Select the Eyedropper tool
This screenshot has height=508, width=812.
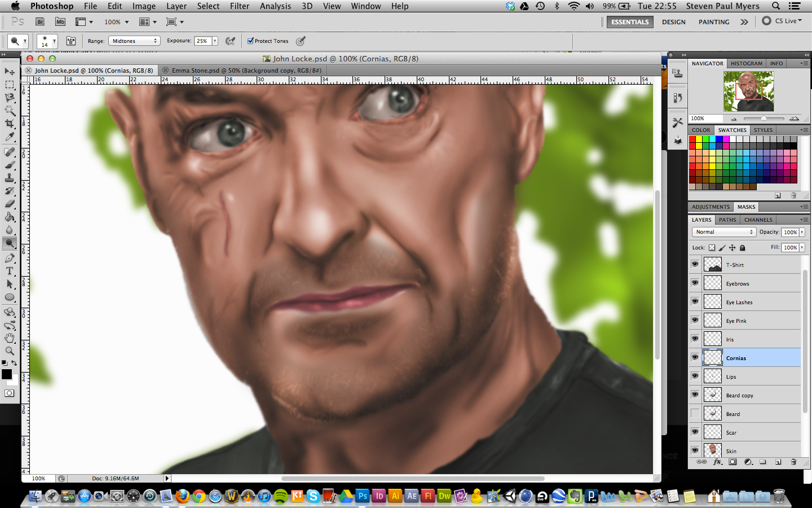(x=10, y=137)
